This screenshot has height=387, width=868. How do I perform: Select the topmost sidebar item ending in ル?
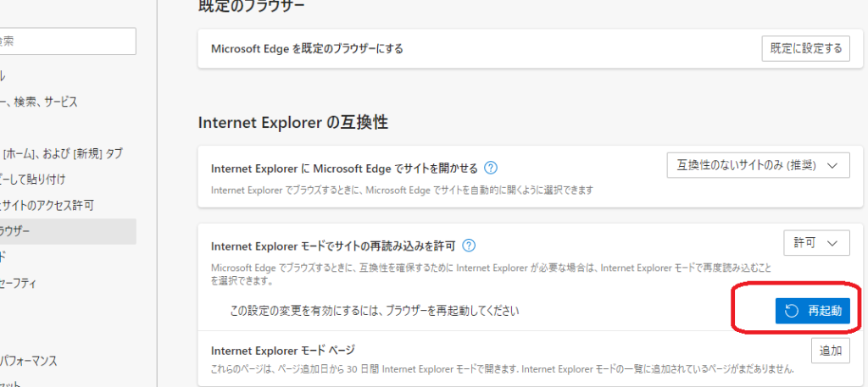tap(8, 76)
